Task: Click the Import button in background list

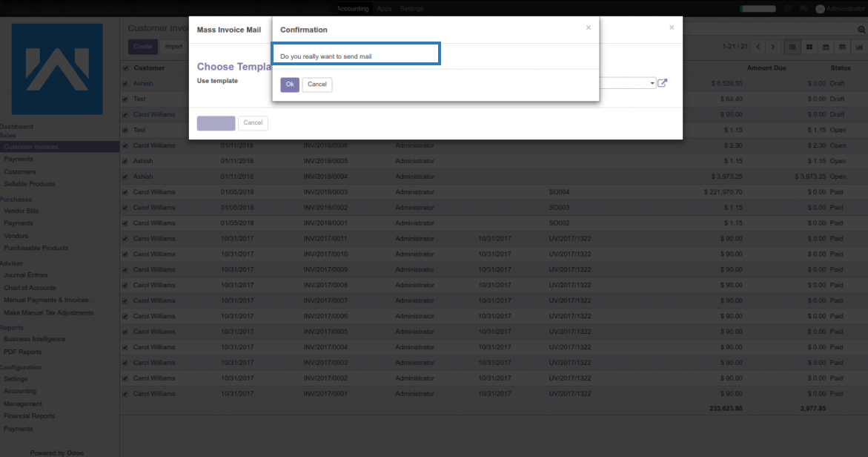Action: (173, 47)
